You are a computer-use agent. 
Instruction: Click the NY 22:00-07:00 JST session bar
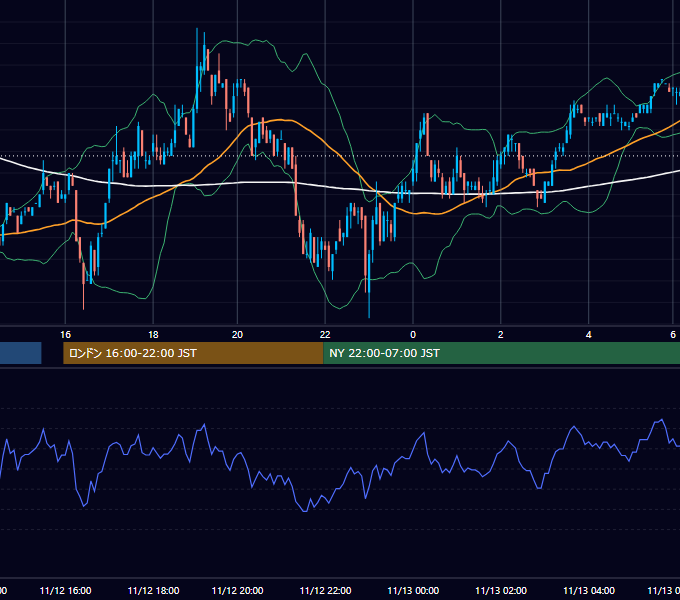click(x=501, y=353)
